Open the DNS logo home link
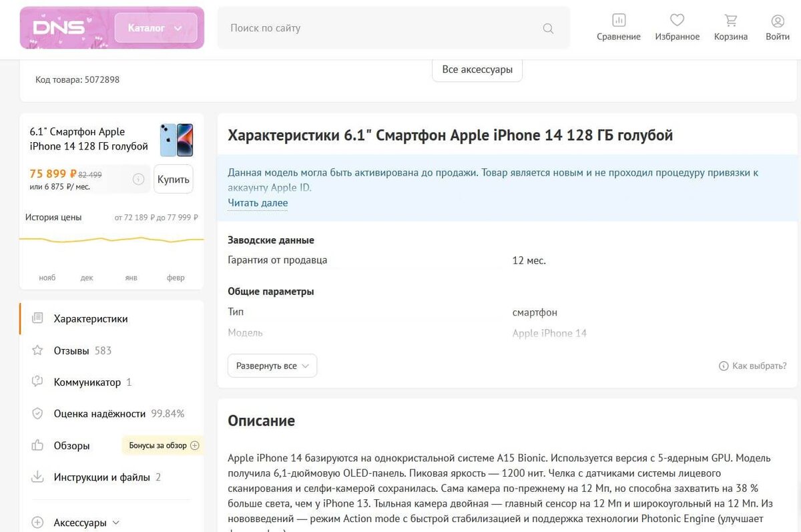The height and width of the screenshot is (532, 801). [x=59, y=28]
